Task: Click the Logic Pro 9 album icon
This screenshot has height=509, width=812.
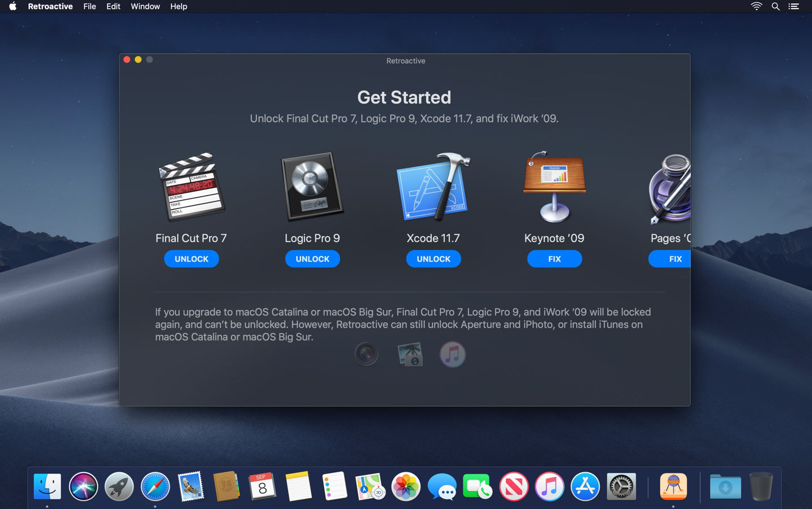Action: pyautogui.click(x=312, y=187)
